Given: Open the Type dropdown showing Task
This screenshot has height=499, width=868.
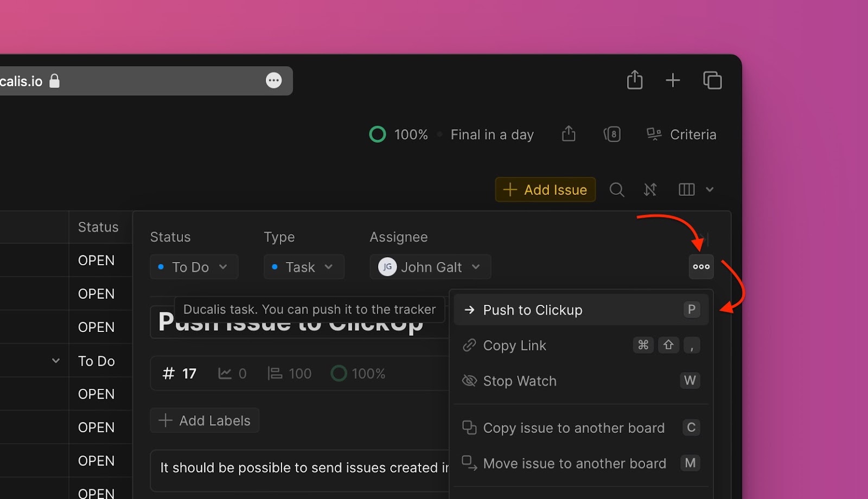Looking at the screenshot, I should [x=303, y=266].
